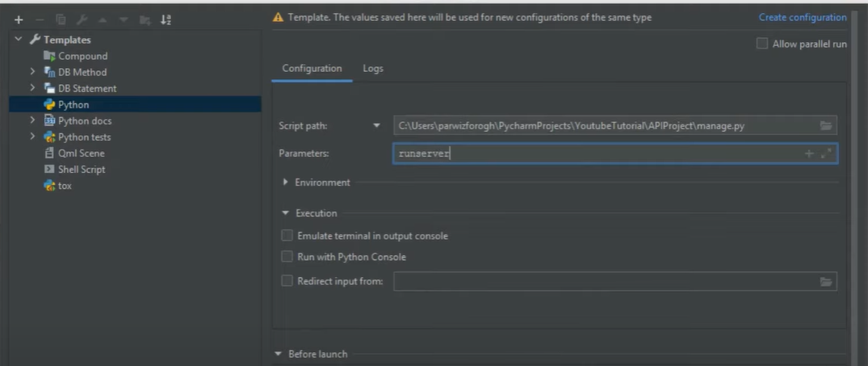Viewport: 868px width, 366px height.
Task: Browse folder for Redirect input file
Action: click(x=826, y=282)
